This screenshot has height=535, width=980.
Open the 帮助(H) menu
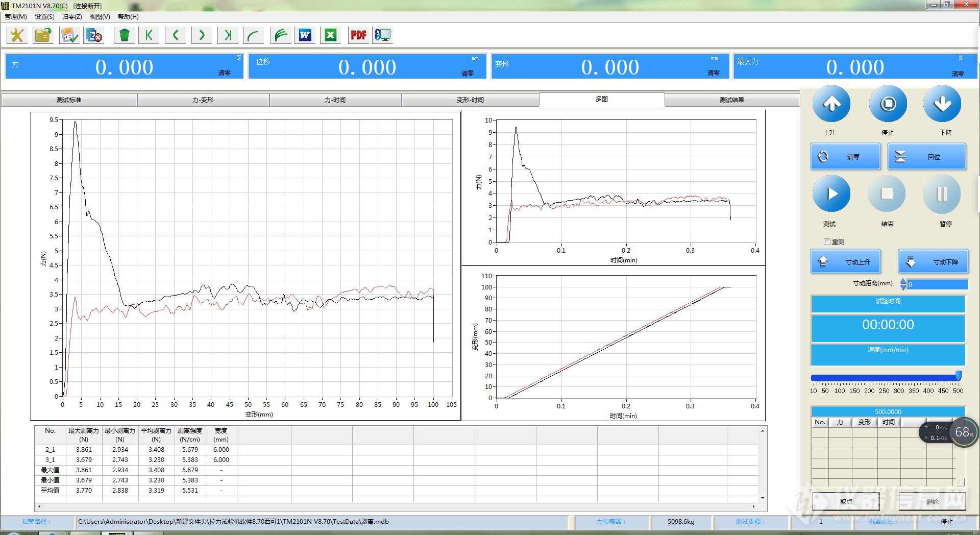(x=128, y=17)
